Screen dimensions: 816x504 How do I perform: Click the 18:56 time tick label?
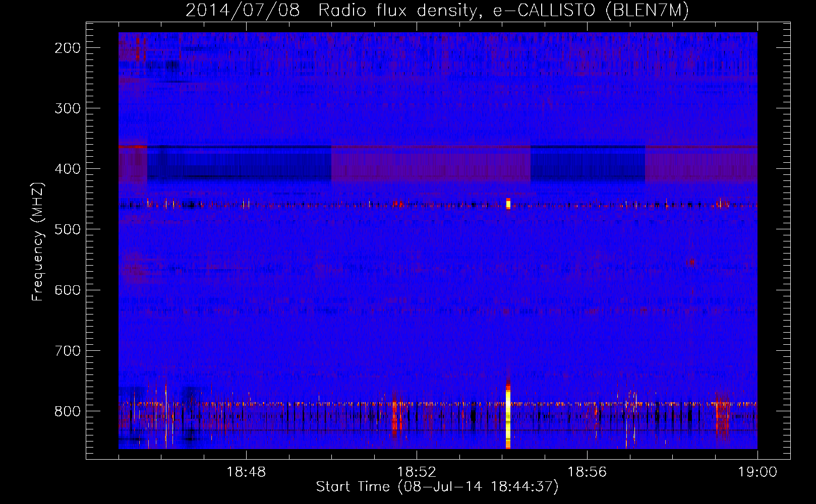tap(587, 472)
